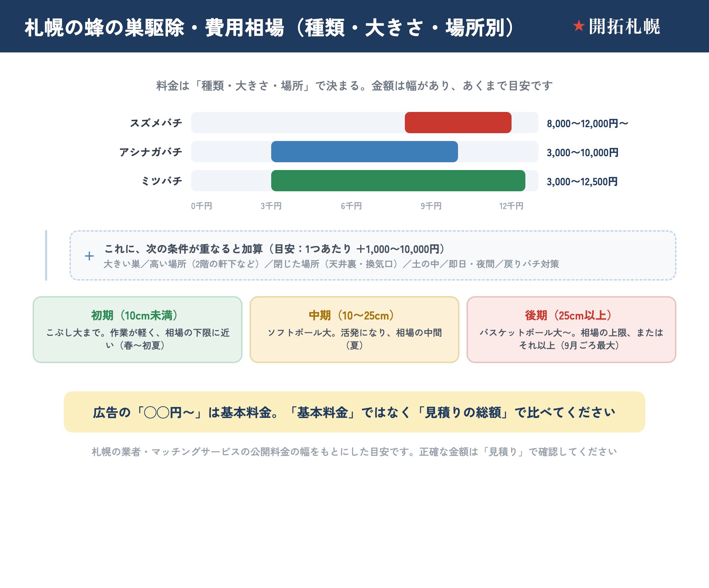709x588 pixels.
Task: Click the price 8,000〜12,000円〜
Action: [587, 124]
